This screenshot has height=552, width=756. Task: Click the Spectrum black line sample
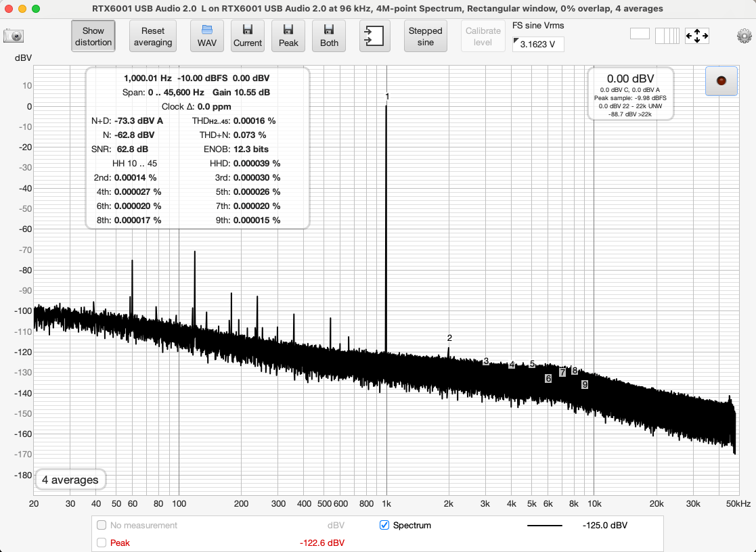pyautogui.click(x=545, y=526)
